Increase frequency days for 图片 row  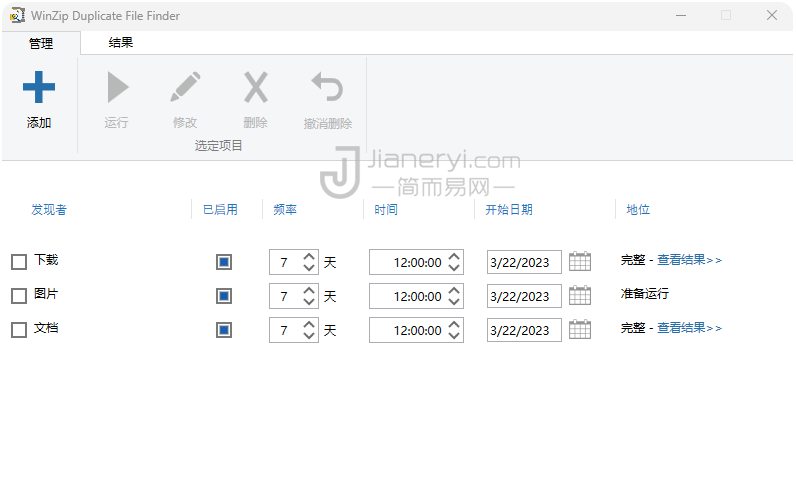309,290
